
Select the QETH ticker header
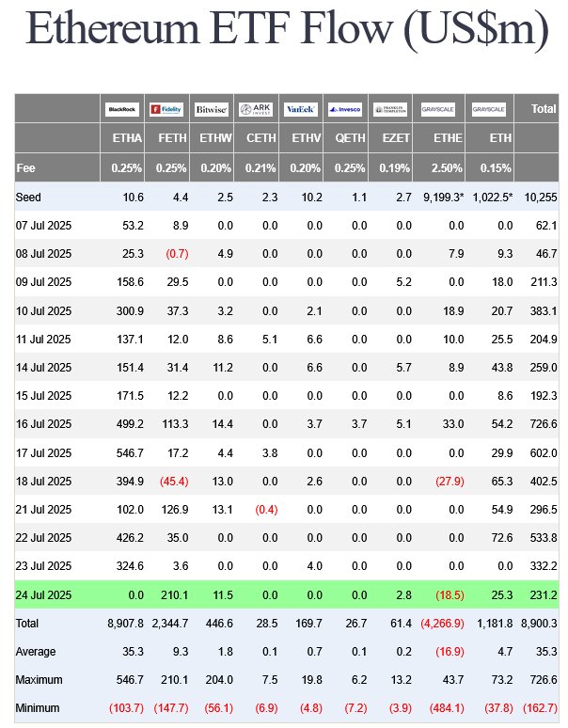point(351,138)
